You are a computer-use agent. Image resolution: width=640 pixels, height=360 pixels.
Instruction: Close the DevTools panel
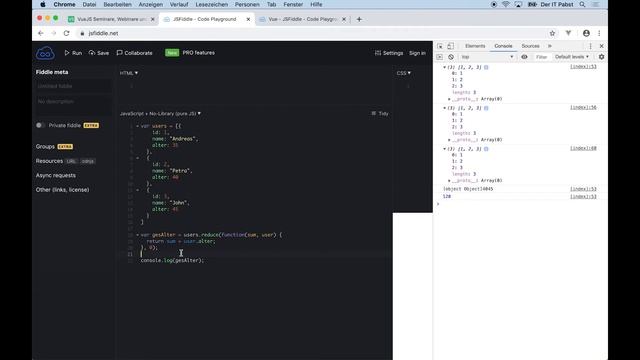point(601,46)
